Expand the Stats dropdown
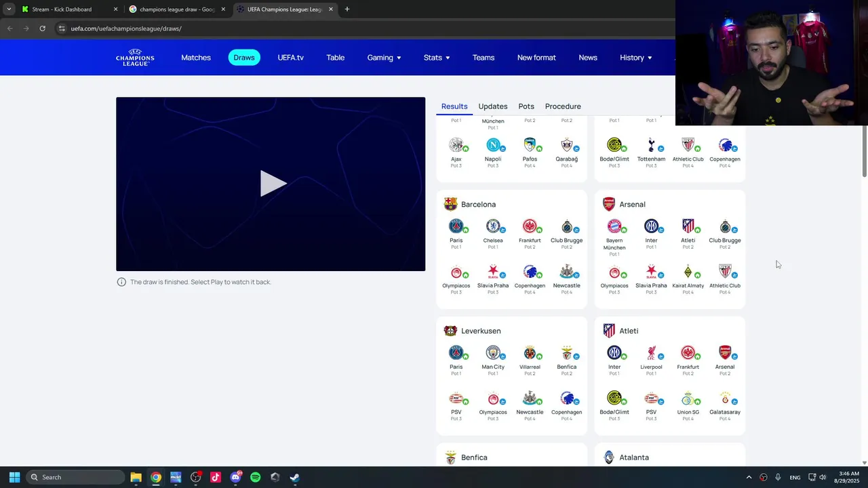The image size is (868, 488). pyautogui.click(x=437, y=58)
